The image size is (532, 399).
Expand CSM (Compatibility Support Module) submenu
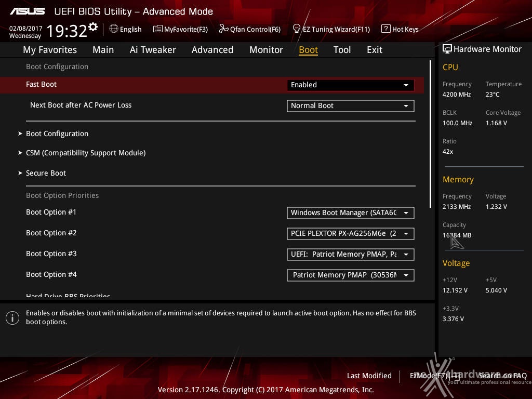[x=86, y=153]
